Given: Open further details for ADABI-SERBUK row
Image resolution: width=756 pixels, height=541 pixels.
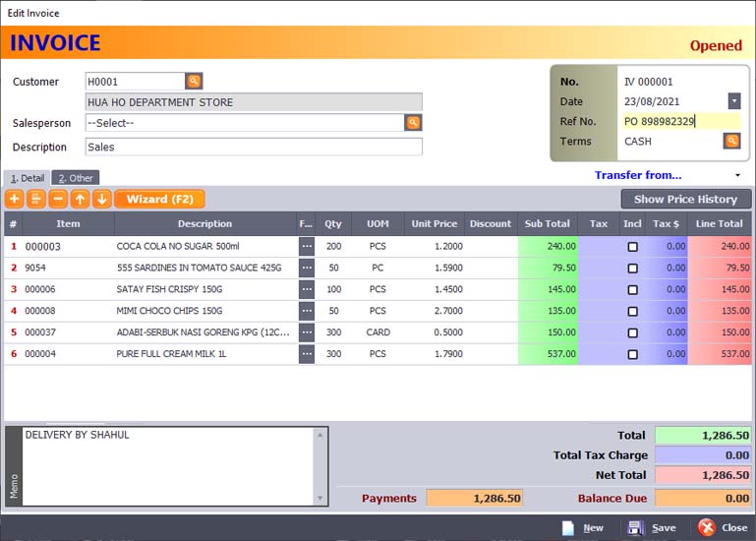Looking at the screenshot, I should (307, 332).
